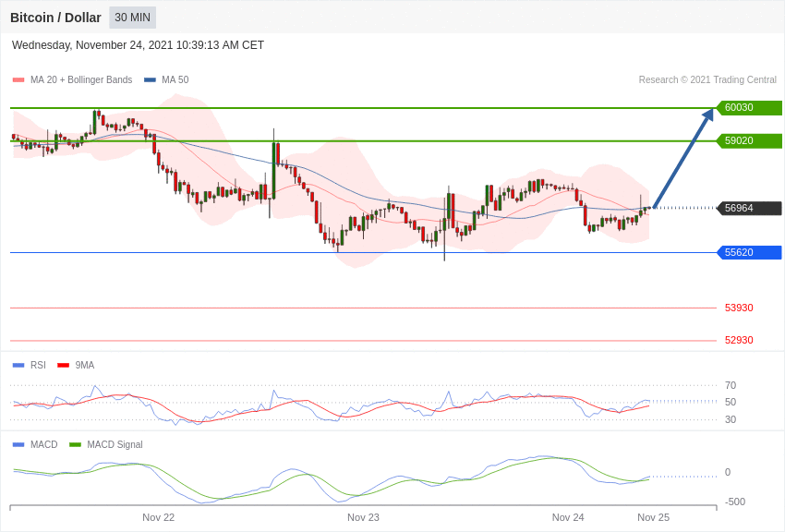Image resolution: width=785 pixels, height=532 pixels.
Task: Click the Nov 24 date axis label
Action: pos(568,517)
